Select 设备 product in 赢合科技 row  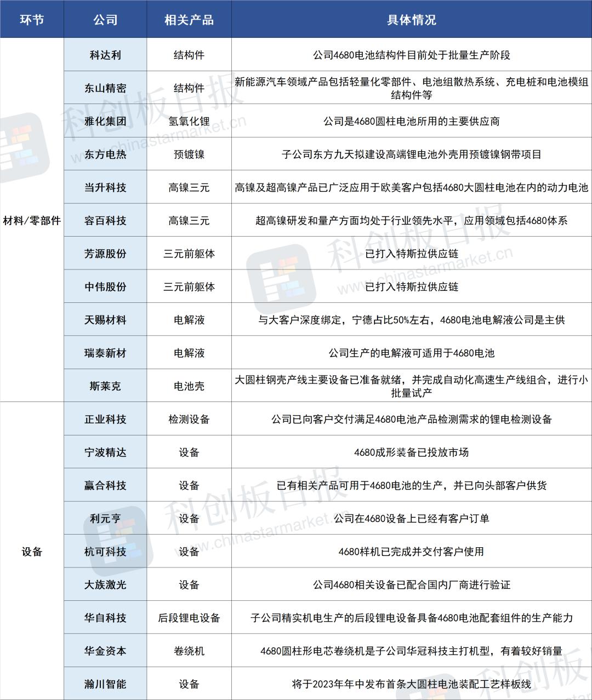(189, 485)
